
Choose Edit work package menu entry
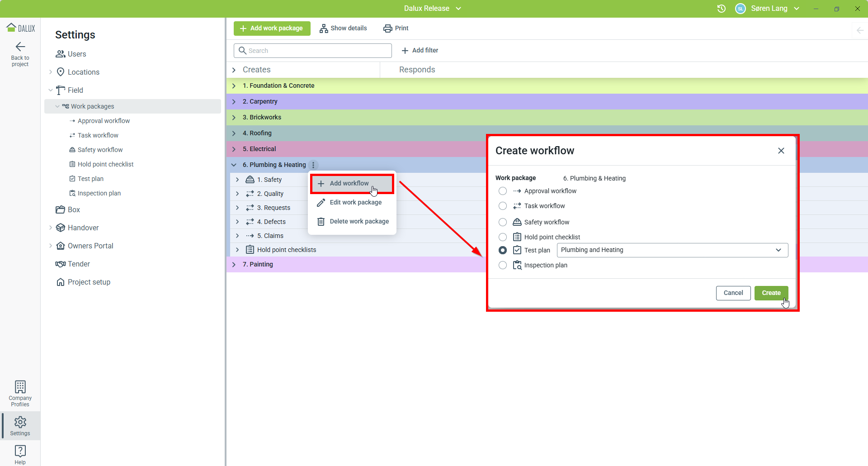[x=352, y=202]
